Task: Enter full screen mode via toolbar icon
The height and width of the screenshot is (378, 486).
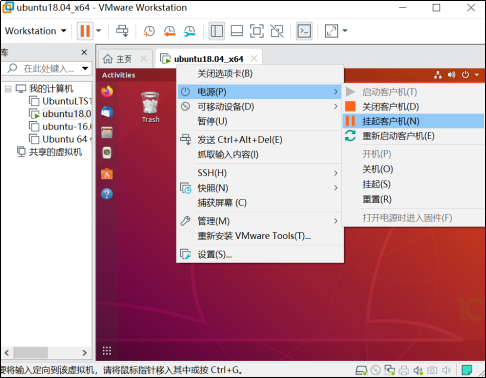Action: click(x=257, y=31)
